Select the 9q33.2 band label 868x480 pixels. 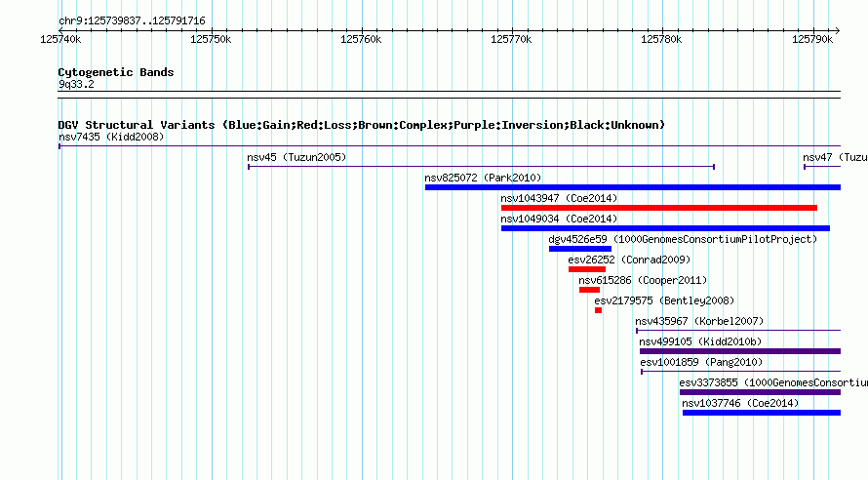click(x=76, y=84)
